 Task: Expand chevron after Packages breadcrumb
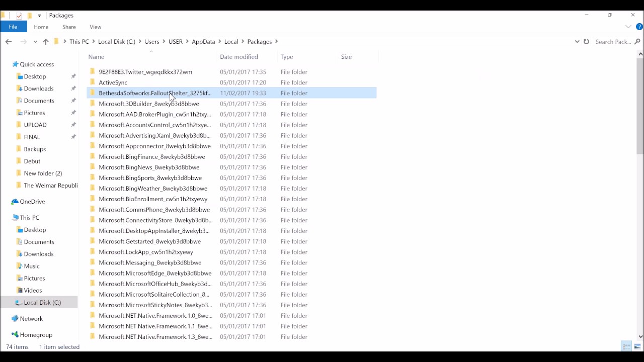(x=276, y=42)
